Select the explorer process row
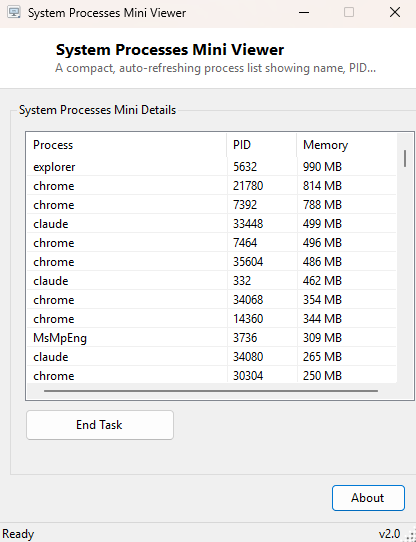Viewport: 416px width, 542px height. coord(212,167)
